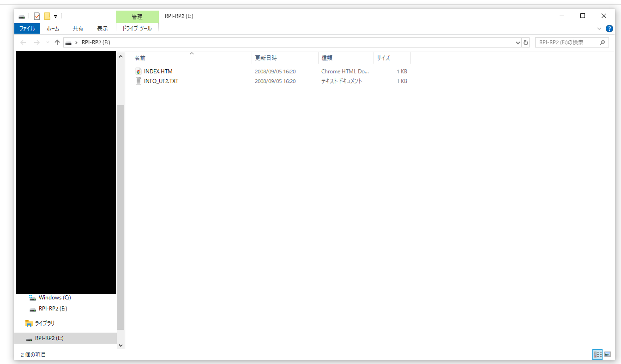Select the INFO_UF2.TXT file
Screen dimensions: 621x364
tap(161, 81)
